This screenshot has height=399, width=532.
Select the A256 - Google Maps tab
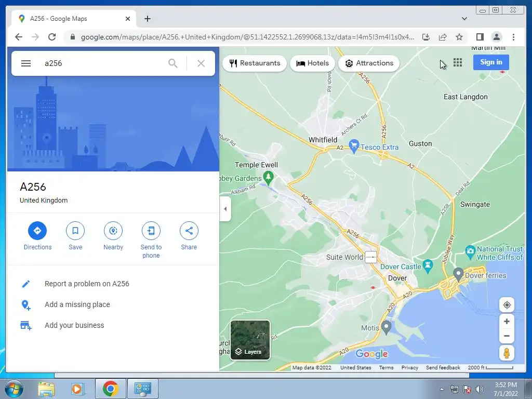[x=74, y=19]
